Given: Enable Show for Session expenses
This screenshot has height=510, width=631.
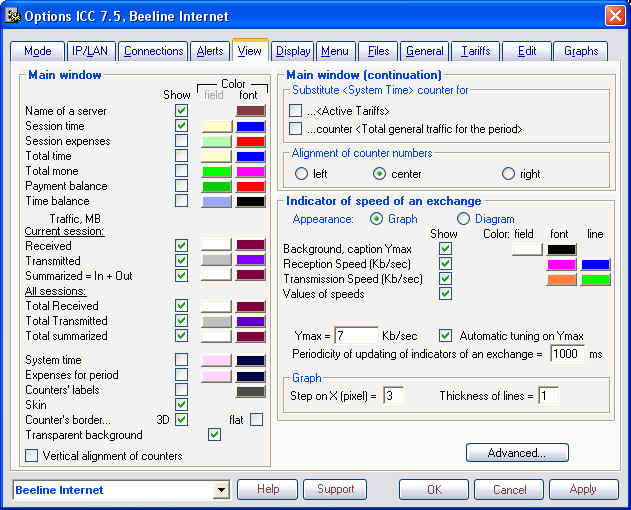Looking at the screenshot, I should (x=181, y=141).
